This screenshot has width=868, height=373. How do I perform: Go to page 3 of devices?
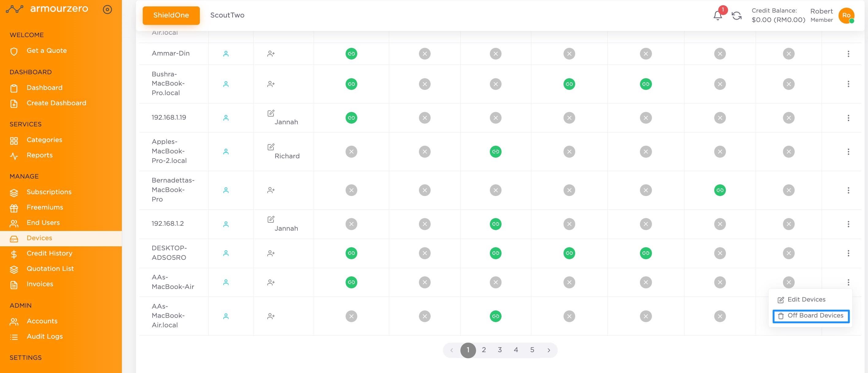(x=500, y=350)
